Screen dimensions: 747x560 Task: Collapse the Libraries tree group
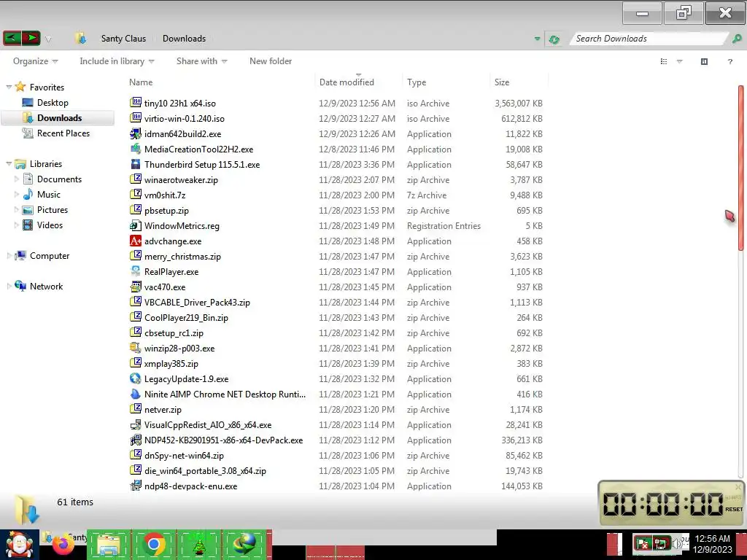pos(9,164)
